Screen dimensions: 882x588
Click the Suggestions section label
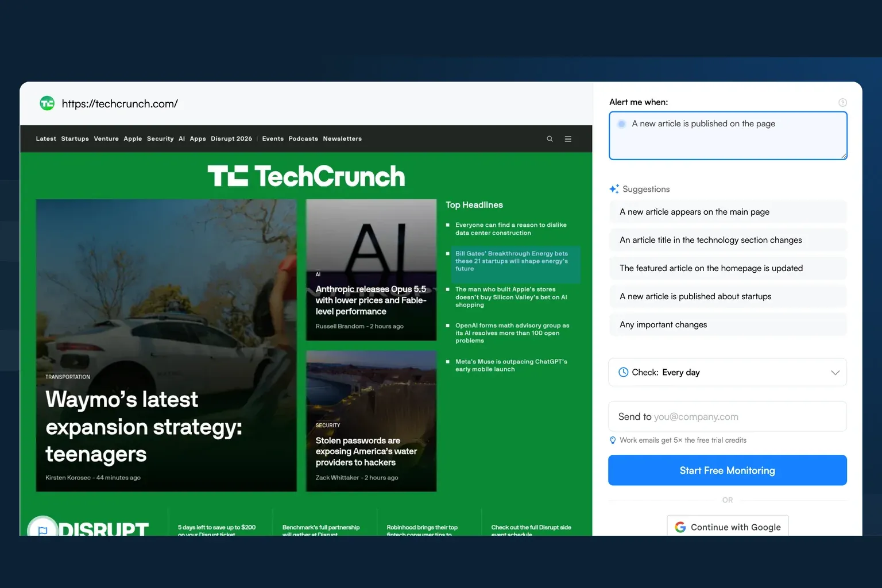click(x=646, y=189)
